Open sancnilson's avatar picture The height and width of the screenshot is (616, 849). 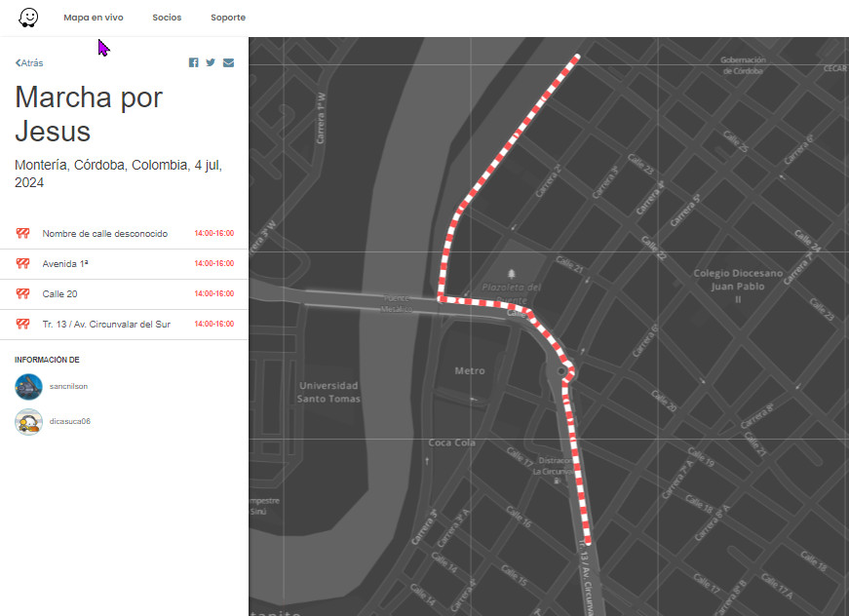click(28, 387)
